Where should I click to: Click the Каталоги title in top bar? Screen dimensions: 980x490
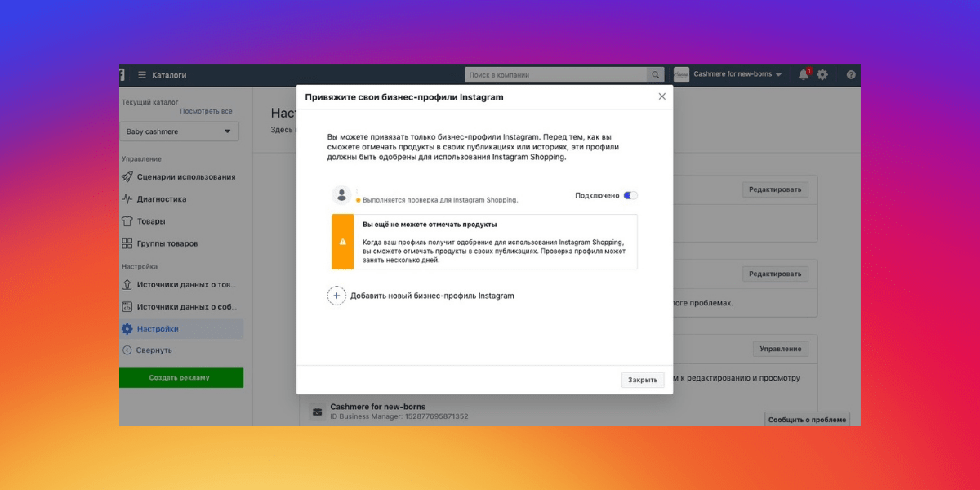(x=170, y=75)
